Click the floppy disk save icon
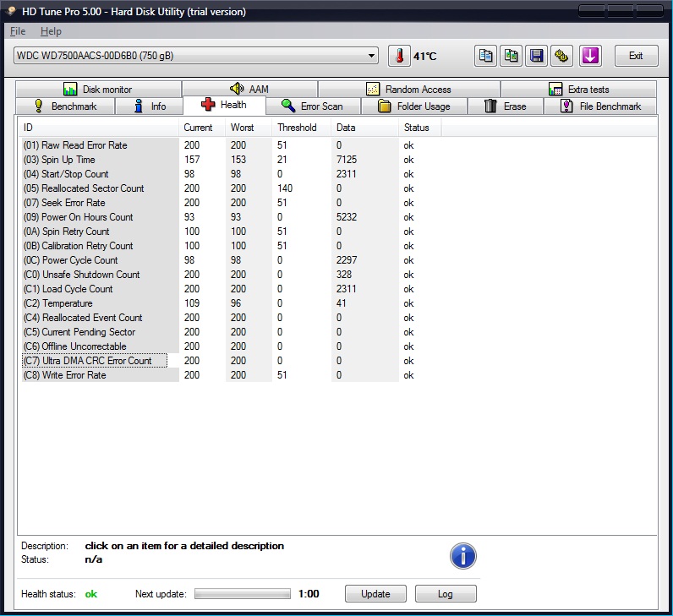The image size is (673, 616). (536, 56)
